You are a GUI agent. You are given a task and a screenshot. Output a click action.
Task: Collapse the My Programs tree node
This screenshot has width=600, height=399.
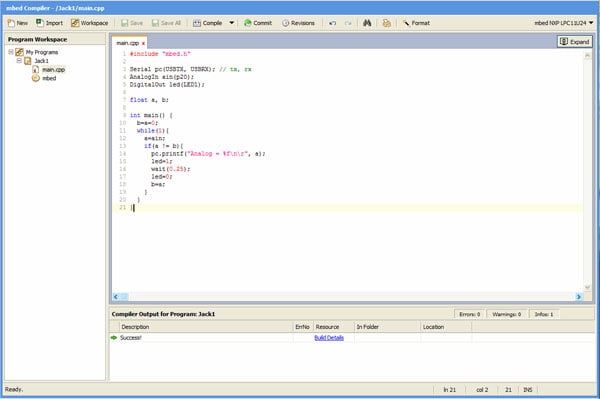click(x=11, y=52)
